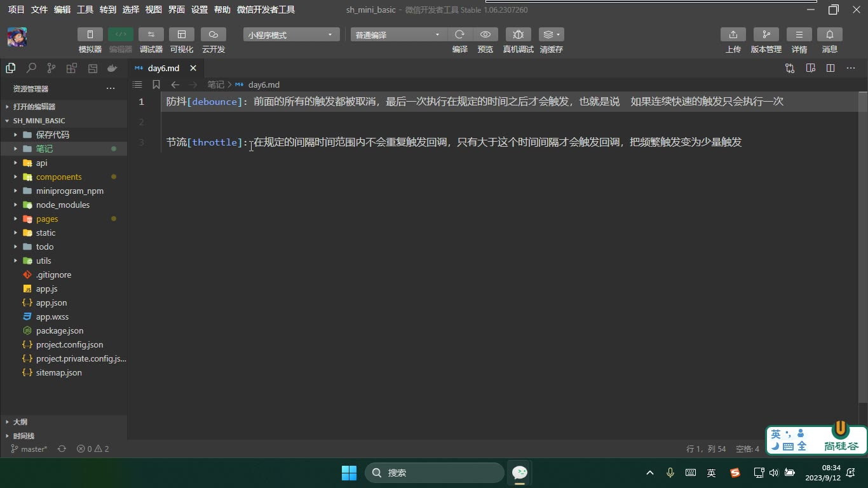Click the taskbar 搜索 search box
This screenshot has width=868, height=488.
point(435,473)
